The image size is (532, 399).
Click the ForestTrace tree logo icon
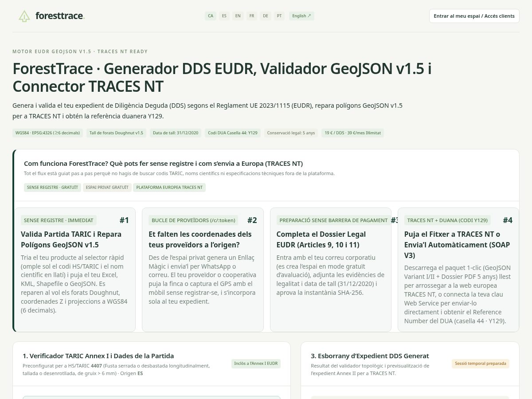click(x=24, y=16)
